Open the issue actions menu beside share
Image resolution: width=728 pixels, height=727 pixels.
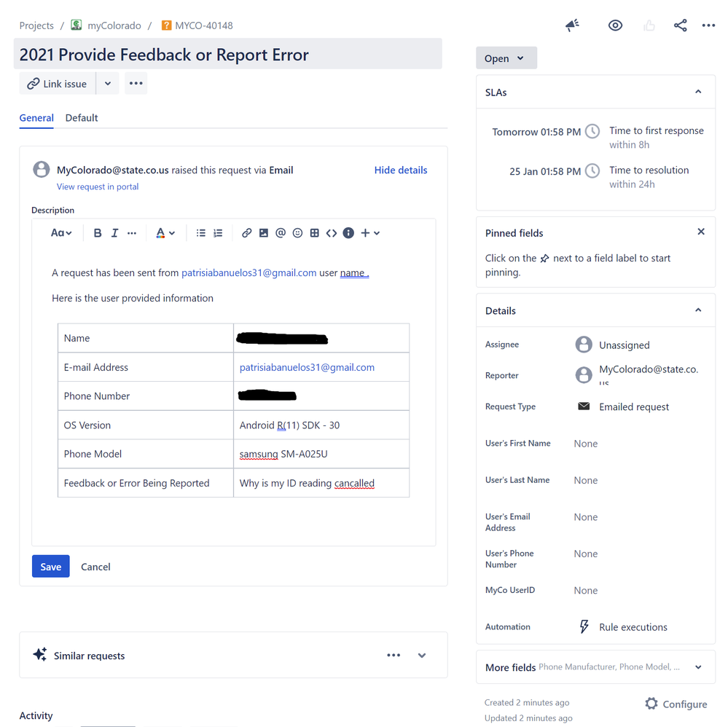pos(709,25)
